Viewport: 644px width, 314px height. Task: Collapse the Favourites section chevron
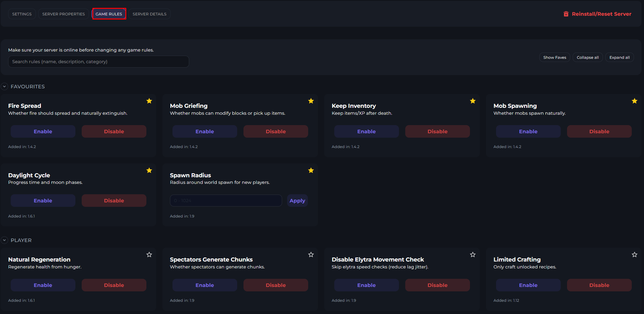coord(4,86)
